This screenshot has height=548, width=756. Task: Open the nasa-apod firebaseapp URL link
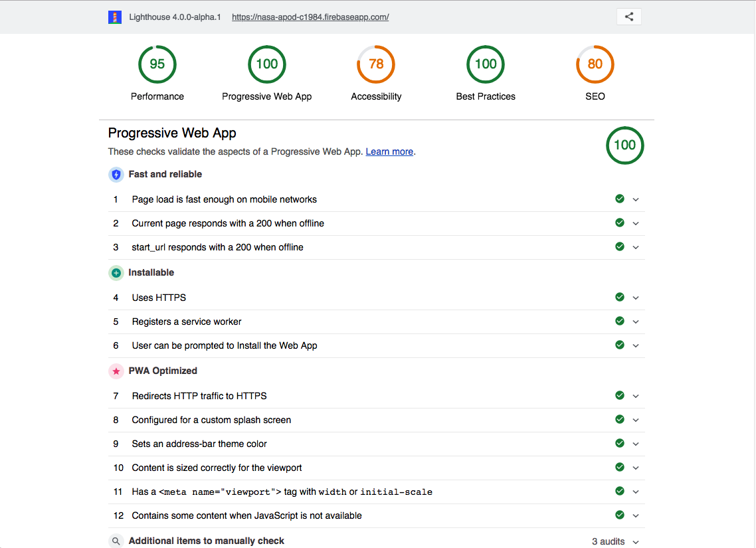[310, 17]
